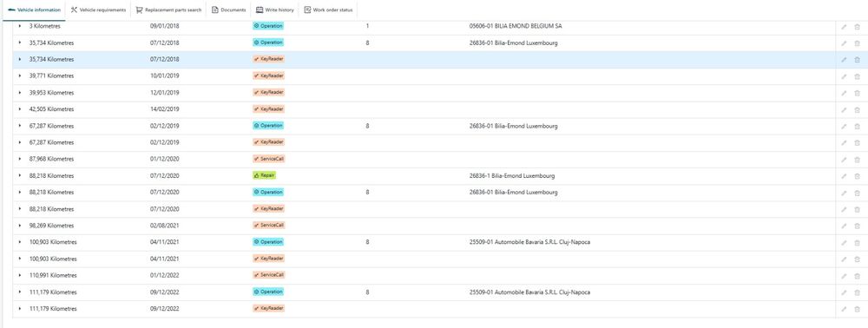Open the Documents tab

228,10
